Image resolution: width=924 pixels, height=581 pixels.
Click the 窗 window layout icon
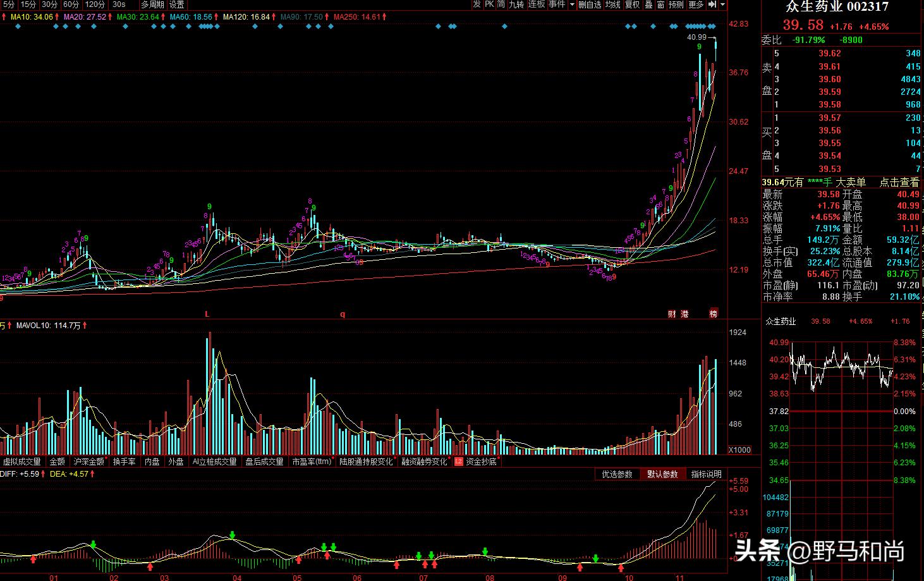pos(660,4)
